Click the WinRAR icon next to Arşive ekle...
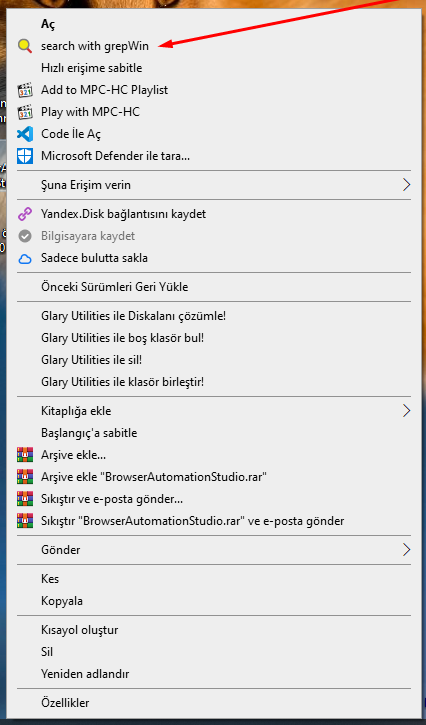This screenshot has width=426, height=725. (25, 455)
